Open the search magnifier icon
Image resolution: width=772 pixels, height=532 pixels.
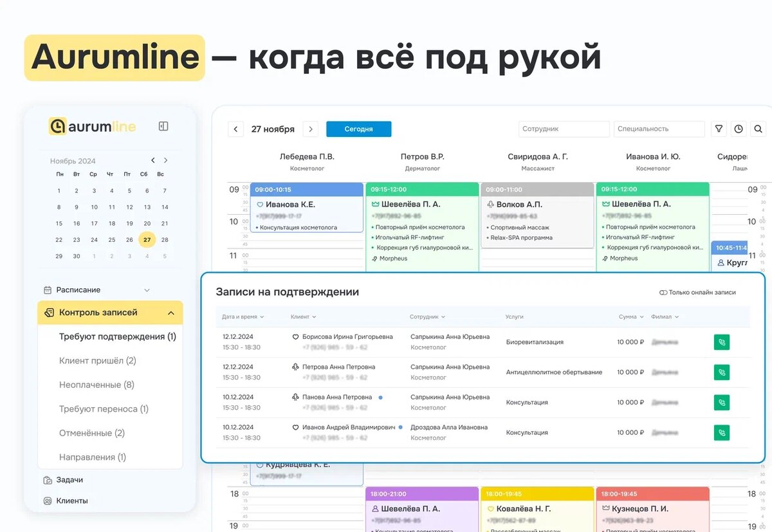pos(758,129)
